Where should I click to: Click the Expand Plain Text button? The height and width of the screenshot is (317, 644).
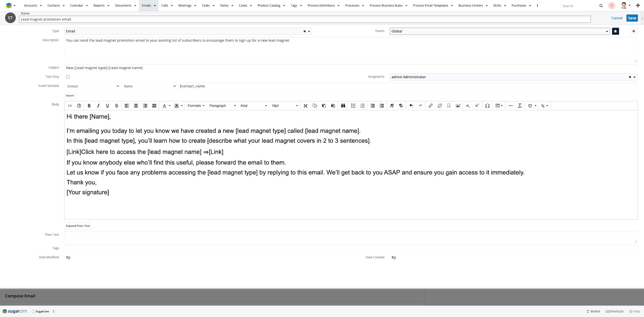pos(78,226)
